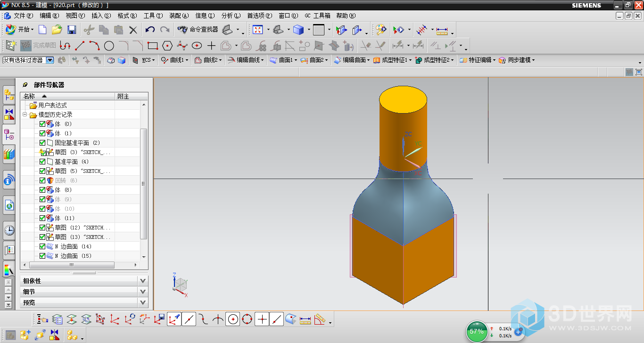
Task: Click the Edit Object Display palette icon
Action: coord(381,30)
